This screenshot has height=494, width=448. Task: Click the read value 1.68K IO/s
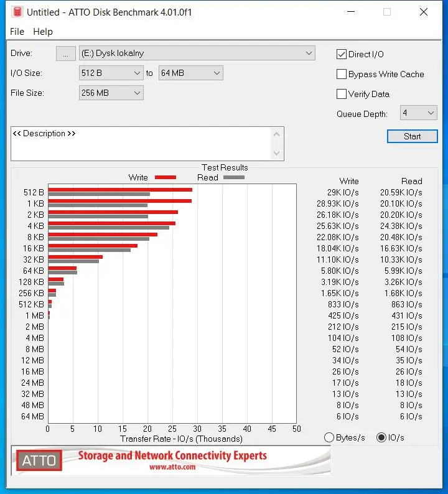coord(403,293)
